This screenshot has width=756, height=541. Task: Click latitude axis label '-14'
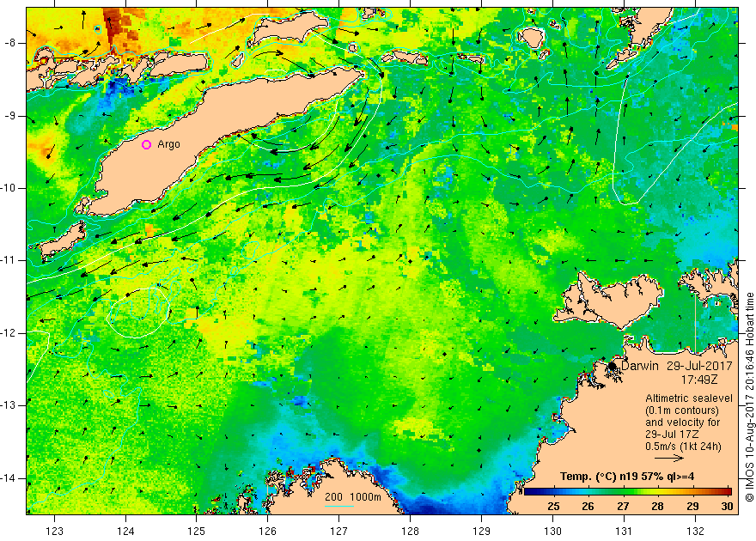coord(9,478)
